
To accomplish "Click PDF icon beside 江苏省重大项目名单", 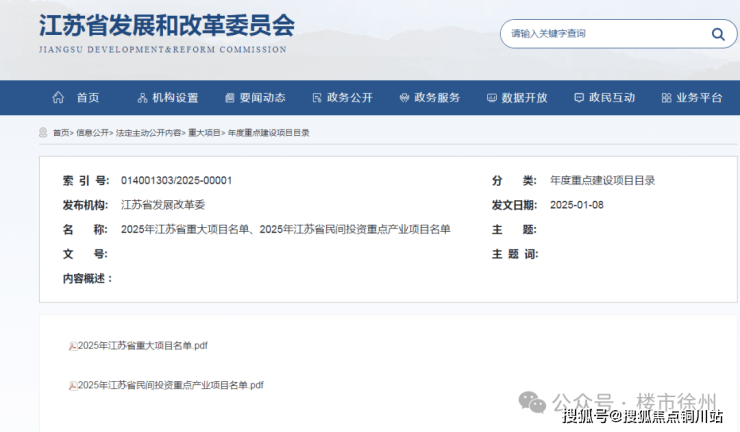I will tap(73, 346).
